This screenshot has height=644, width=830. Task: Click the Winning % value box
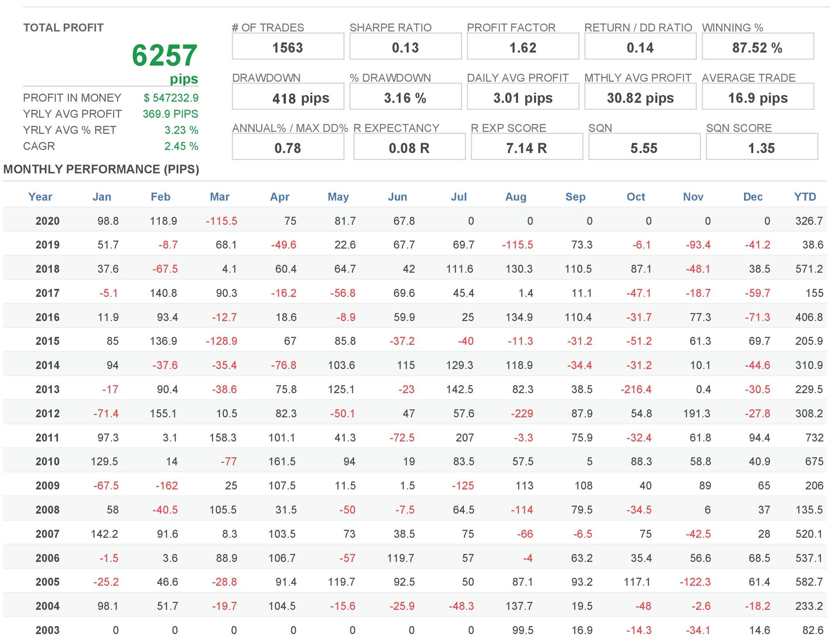tap(757, 47)
